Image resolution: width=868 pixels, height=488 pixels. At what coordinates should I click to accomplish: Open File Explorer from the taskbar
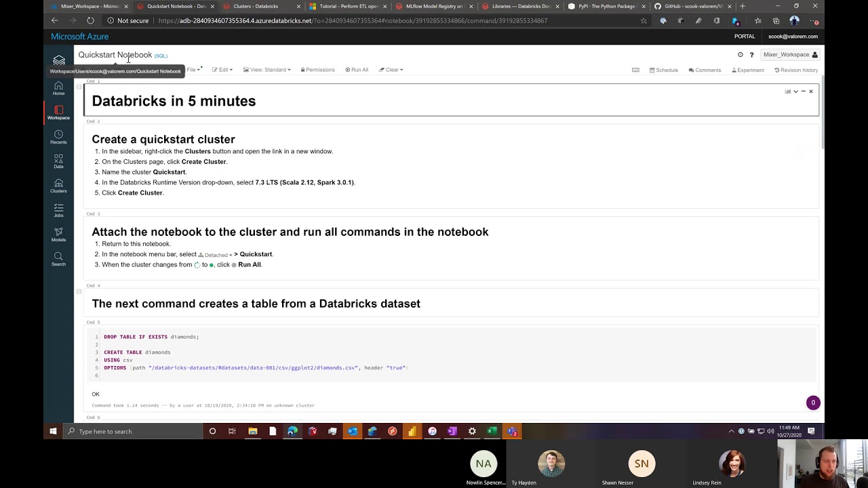(252, 431)
